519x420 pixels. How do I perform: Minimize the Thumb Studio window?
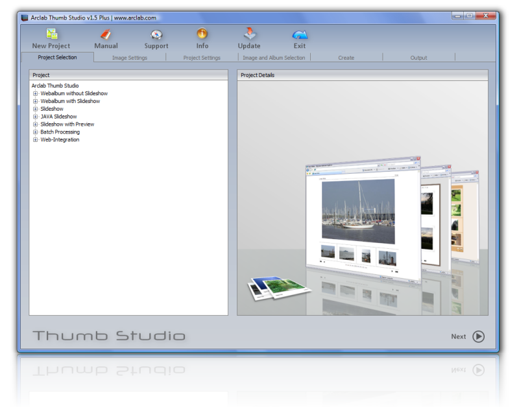[457, 16]
